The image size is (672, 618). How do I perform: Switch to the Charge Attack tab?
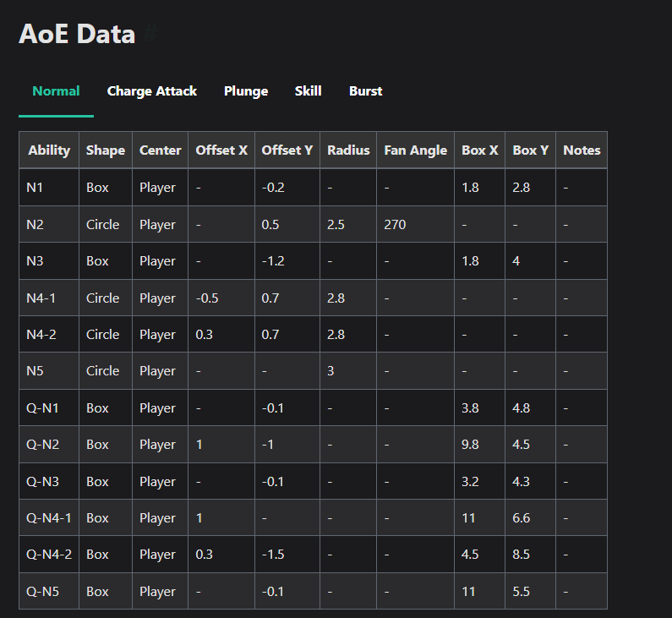[151, 91]
